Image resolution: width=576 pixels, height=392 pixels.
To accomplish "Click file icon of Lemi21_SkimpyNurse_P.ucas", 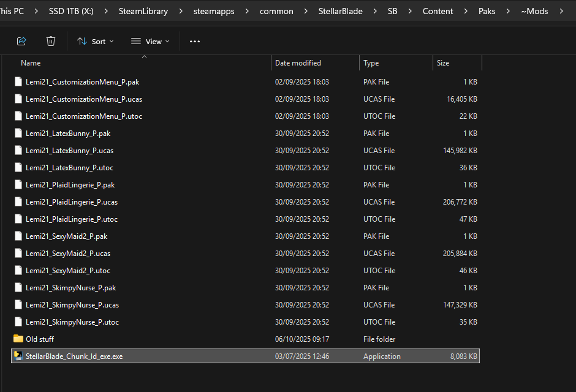I will (x=18, y=304).
